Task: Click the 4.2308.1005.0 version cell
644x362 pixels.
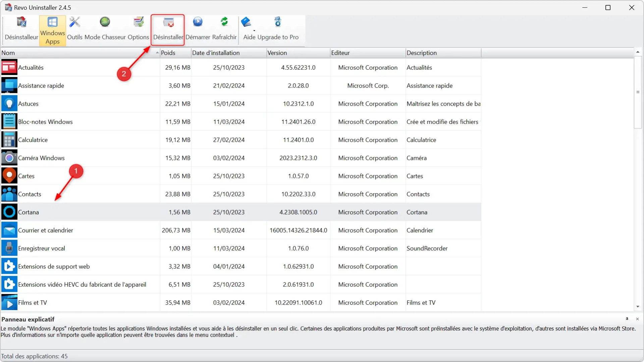Action: 298,212
